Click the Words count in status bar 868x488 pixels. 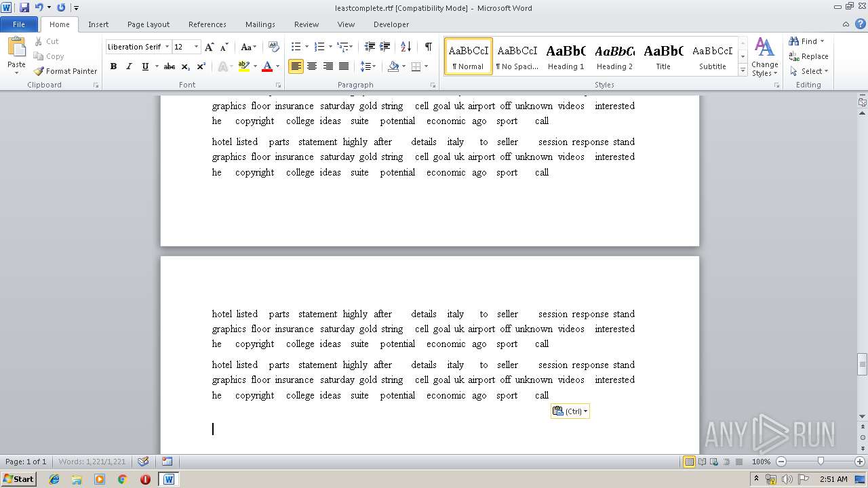(92, 462)
